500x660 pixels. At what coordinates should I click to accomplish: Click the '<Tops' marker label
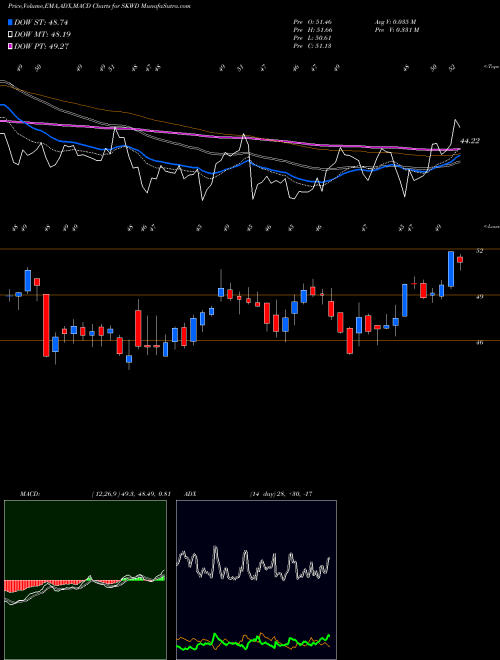[x=491, y=67]
